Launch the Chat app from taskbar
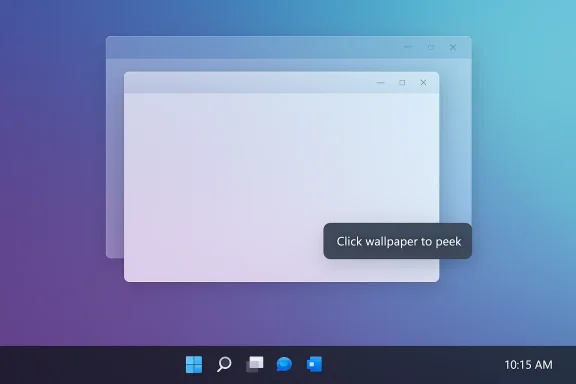The image size is (576, 384). [284, 364]
